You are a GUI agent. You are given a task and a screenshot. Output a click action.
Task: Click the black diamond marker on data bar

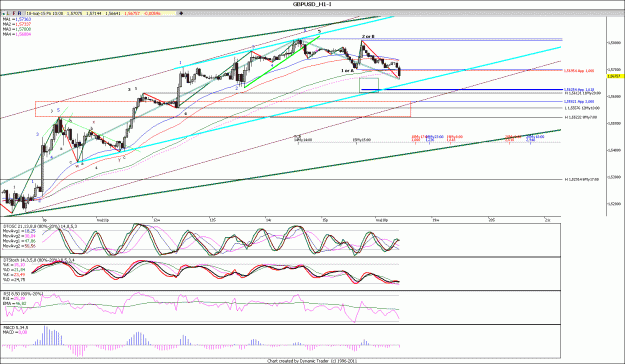(x=181, y=13)
